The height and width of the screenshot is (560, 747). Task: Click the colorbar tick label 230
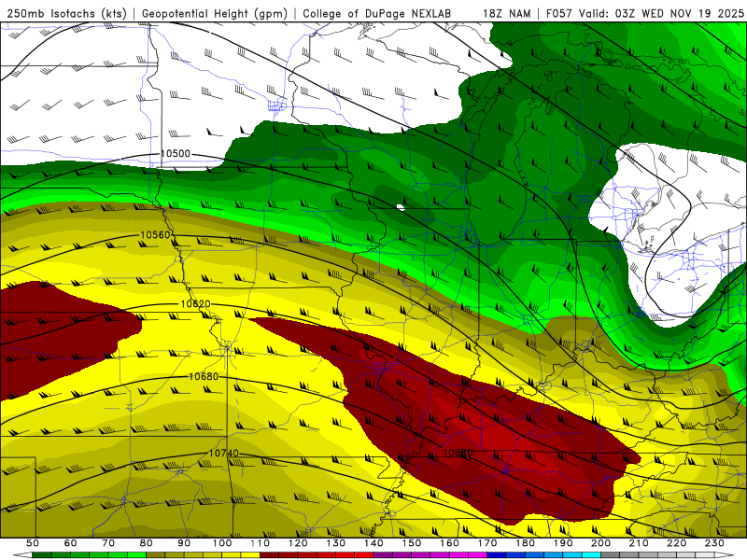tap(714, 543)
